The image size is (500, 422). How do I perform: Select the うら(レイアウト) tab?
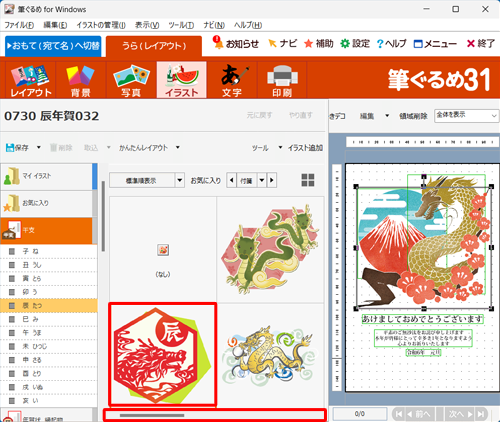[154, 46]
